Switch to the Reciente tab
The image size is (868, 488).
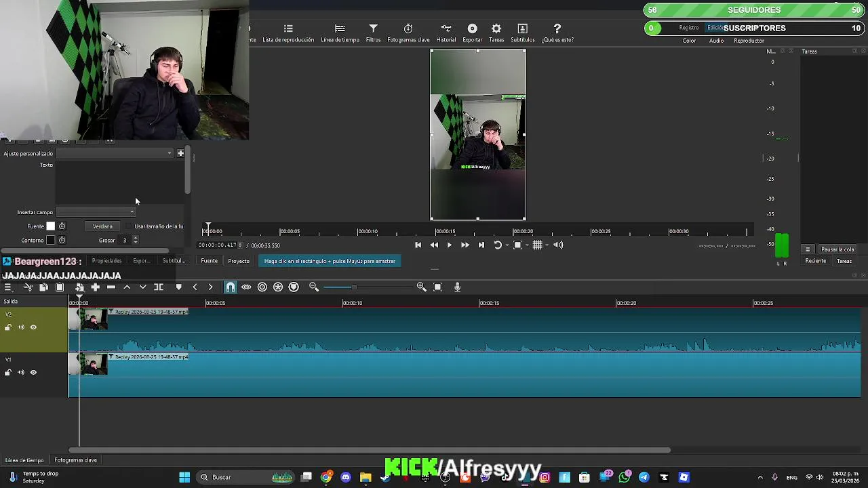click(816, 261)
